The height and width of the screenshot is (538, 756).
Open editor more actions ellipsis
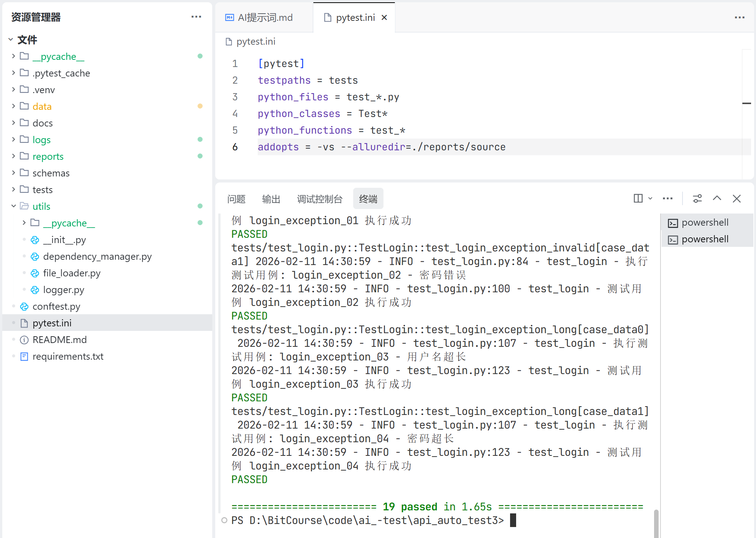(x=739, y=17)
